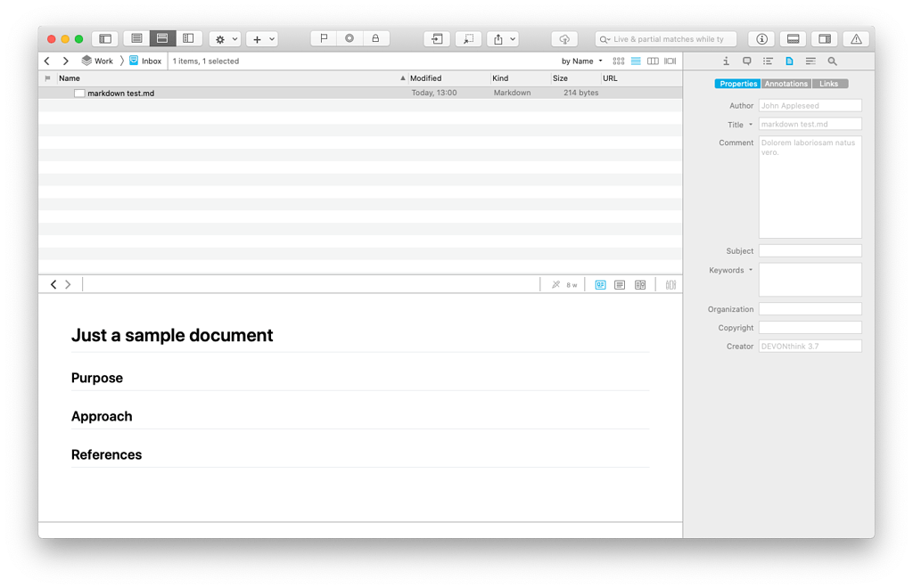Switch to the Links tab
913x588 pixels.
pos(829,83)
